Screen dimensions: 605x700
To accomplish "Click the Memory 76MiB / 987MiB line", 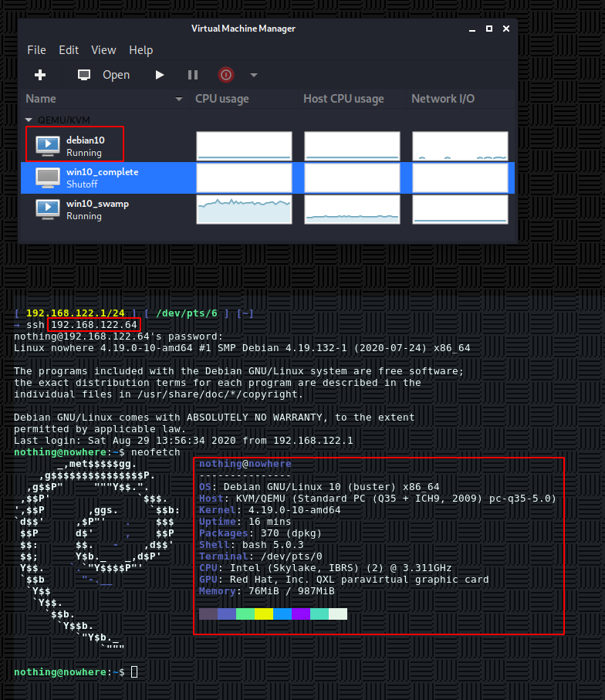I will 266,591.
